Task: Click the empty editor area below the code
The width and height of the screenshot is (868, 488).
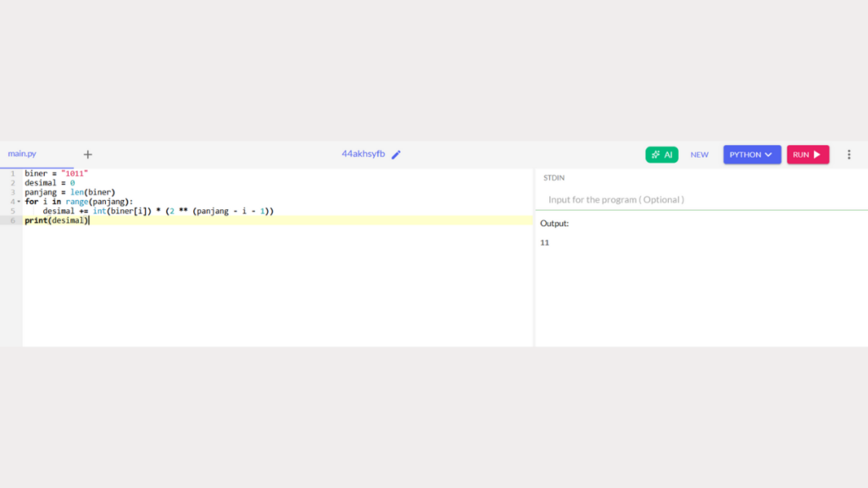Action: point(277,288)
